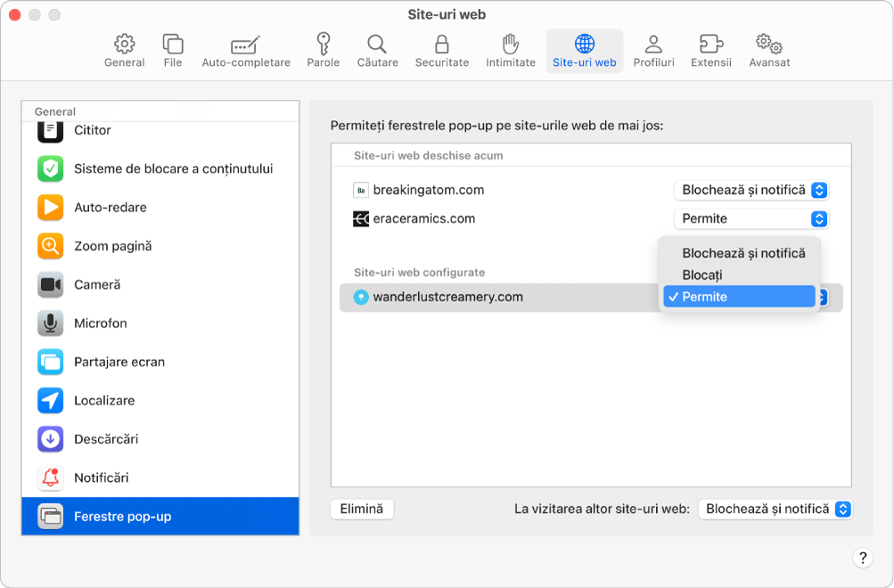Select the breakingatom.com row text
894x588 pixels.
point(428,191)
